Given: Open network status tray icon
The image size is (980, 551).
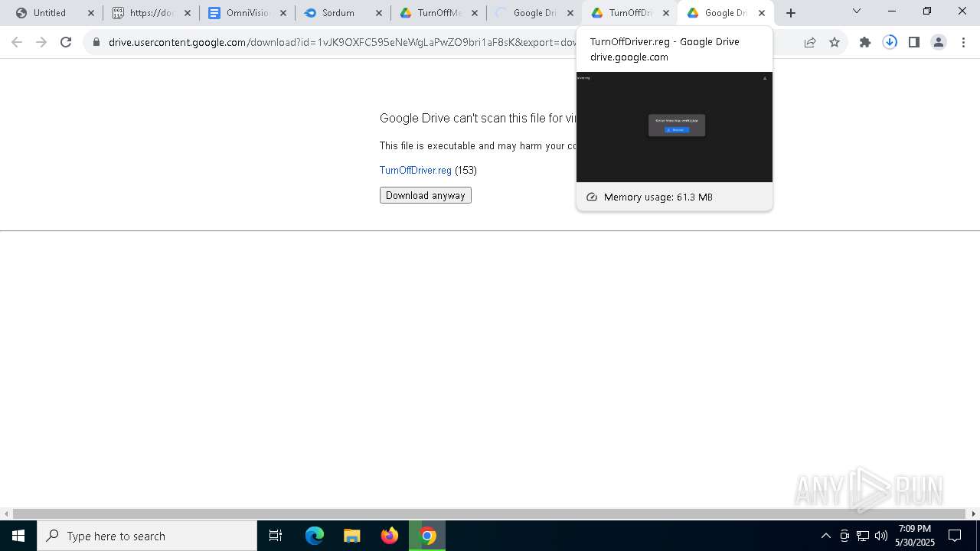Looking at the screenshot, I should 863,536.
